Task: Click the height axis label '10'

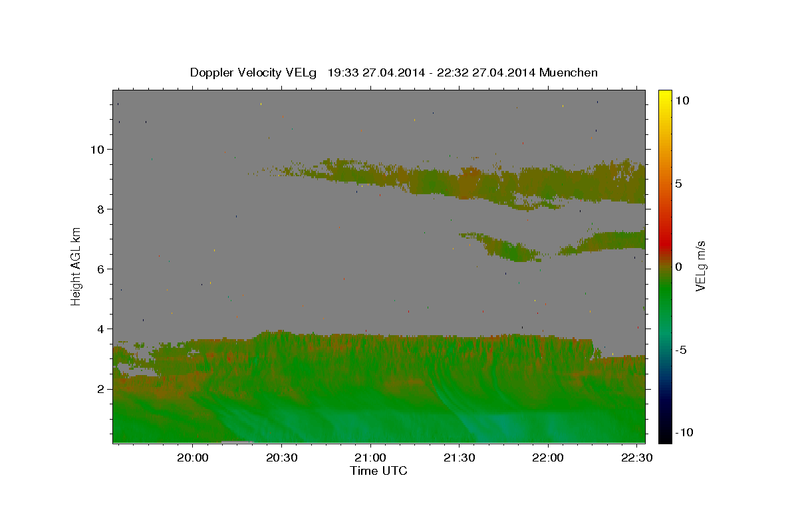Action: pyautogui.click(x=98, y=149)
